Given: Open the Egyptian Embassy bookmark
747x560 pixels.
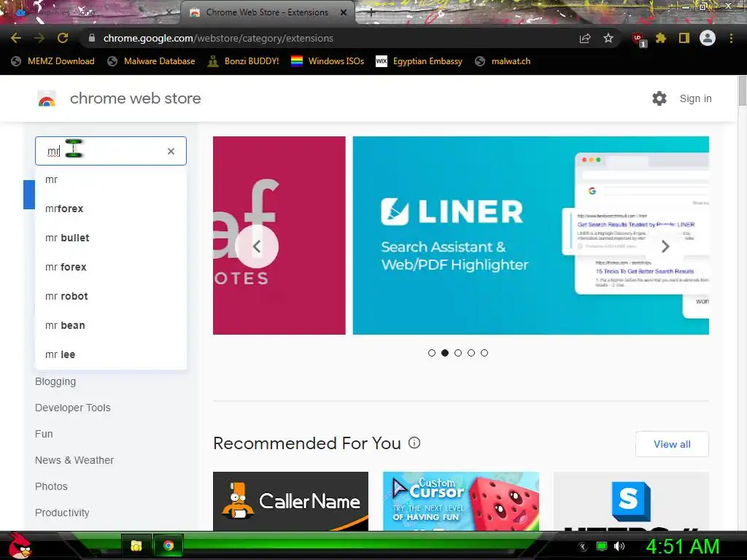Looking at the screenshot, I should [419, 61].
